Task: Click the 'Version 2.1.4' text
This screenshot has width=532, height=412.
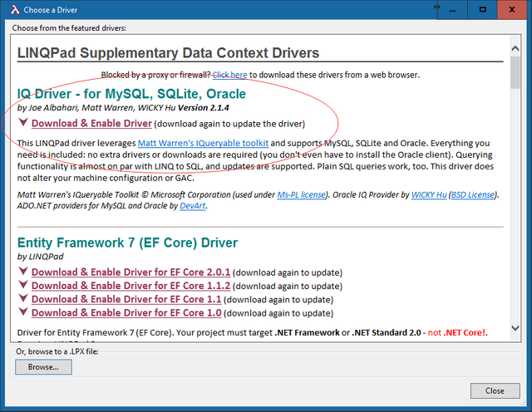Action: coord(204,108)
